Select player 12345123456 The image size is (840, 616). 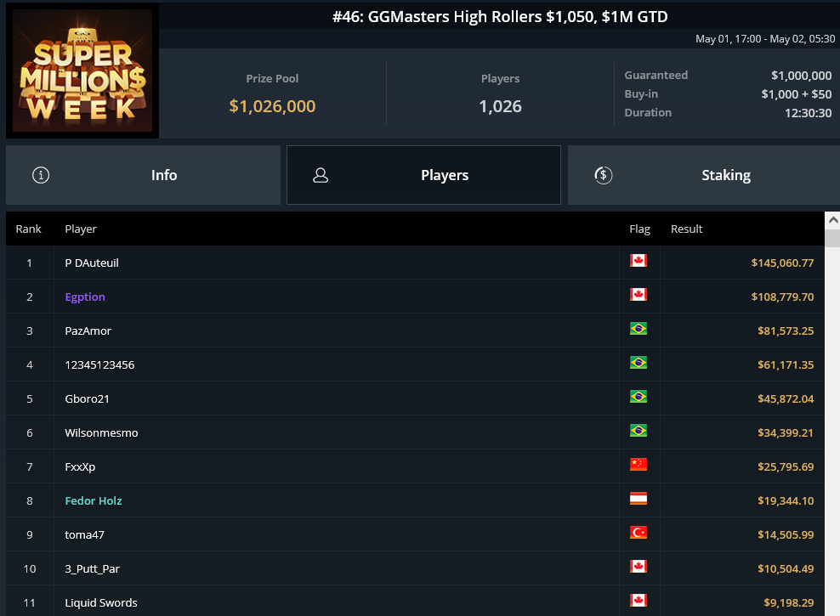pyautogui.click(x=99, y=365)
